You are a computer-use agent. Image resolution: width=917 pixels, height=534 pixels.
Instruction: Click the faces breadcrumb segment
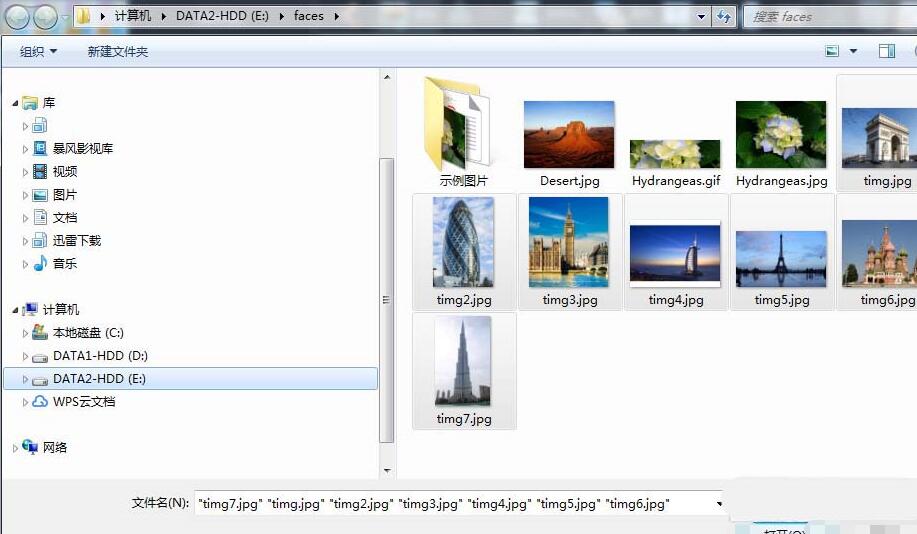(309, 16)
